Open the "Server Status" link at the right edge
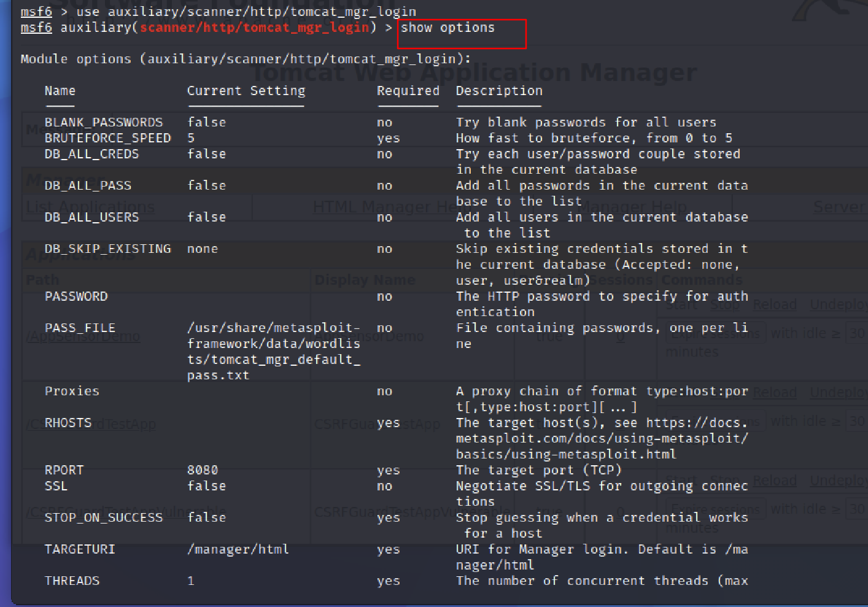 click(x=839, y=207)
